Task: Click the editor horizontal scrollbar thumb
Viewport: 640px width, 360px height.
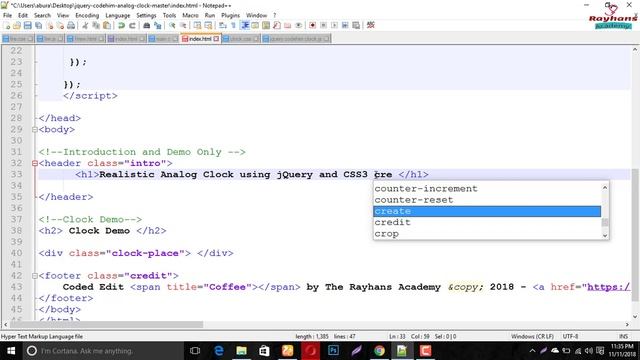Action: coord(107,324)
